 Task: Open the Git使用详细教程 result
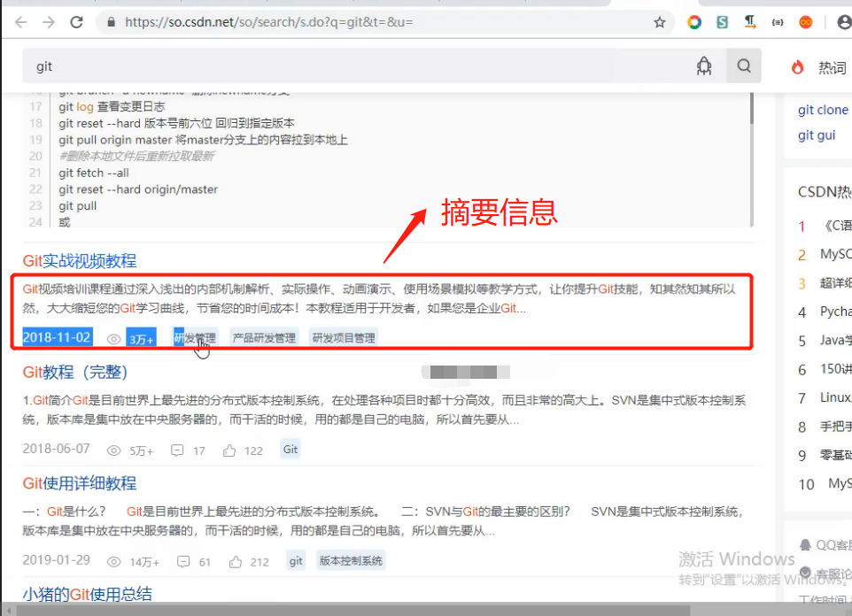(x=80, y=483)
